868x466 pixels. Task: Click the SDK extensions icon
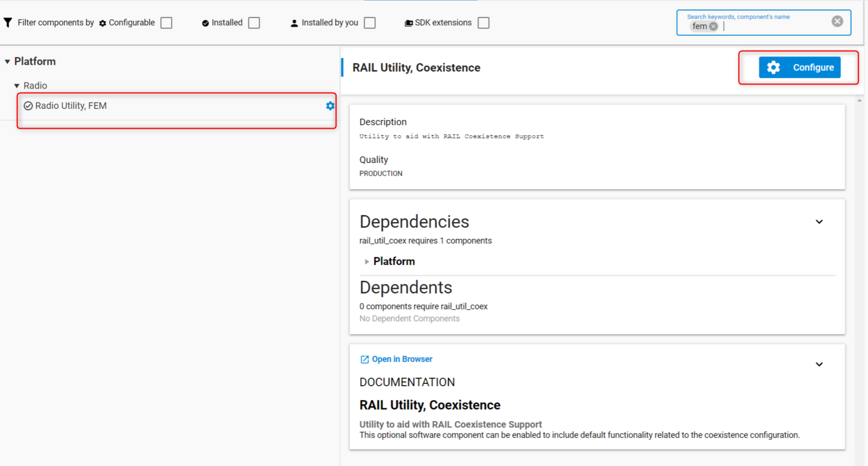tap(409, 23)
